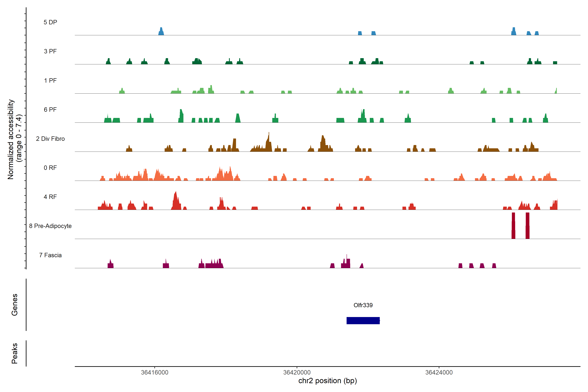Click the Olfr339 gene name label
Viewport: 588px width, 392px height.
pos(363,305)
